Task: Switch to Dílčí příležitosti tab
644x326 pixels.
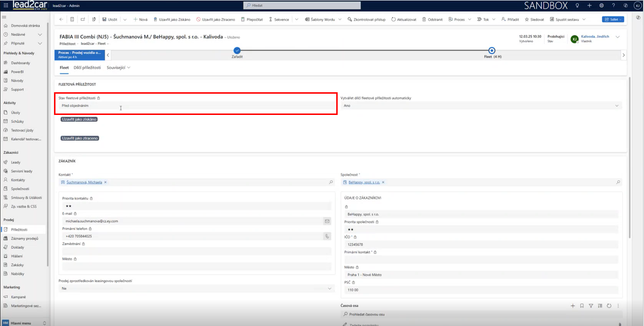Action: pos(87,68)
